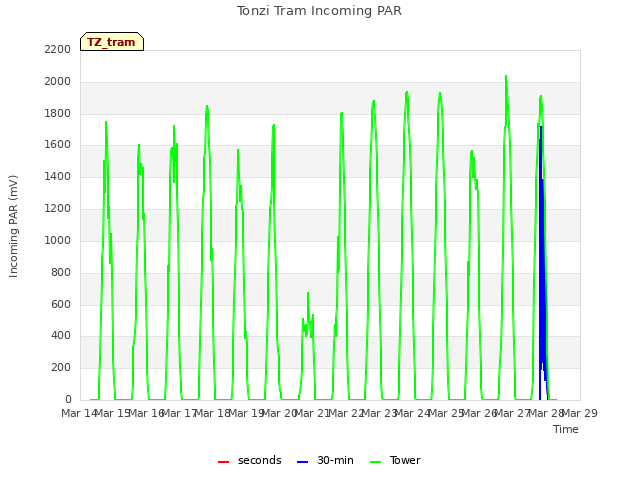Viewport: 640px width, 480px height.
Task: Click the highest green Tower peak above 2000
Action: (506, 78)
